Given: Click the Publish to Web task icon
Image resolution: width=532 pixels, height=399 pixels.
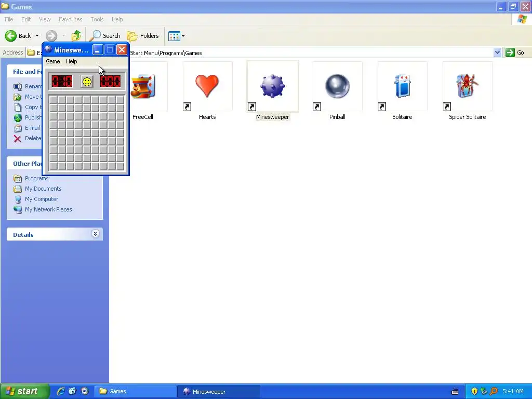Looking at the screenshot, I should coord(18,118).
